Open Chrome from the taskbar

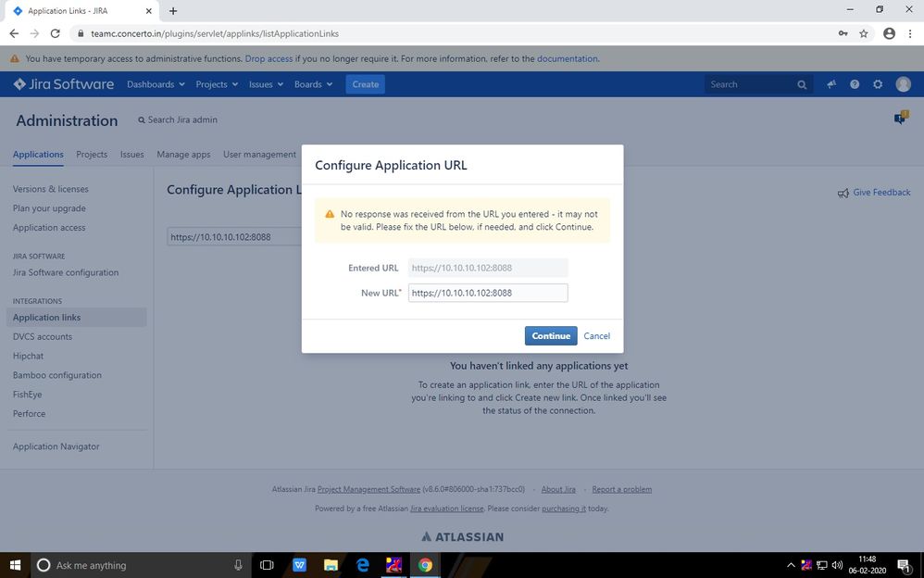point(425,565)
